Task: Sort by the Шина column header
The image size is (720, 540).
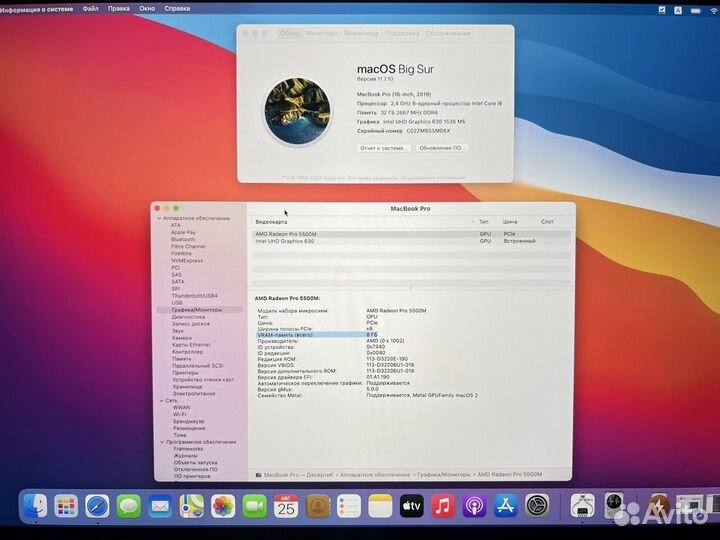Action: tap(510, 222)
